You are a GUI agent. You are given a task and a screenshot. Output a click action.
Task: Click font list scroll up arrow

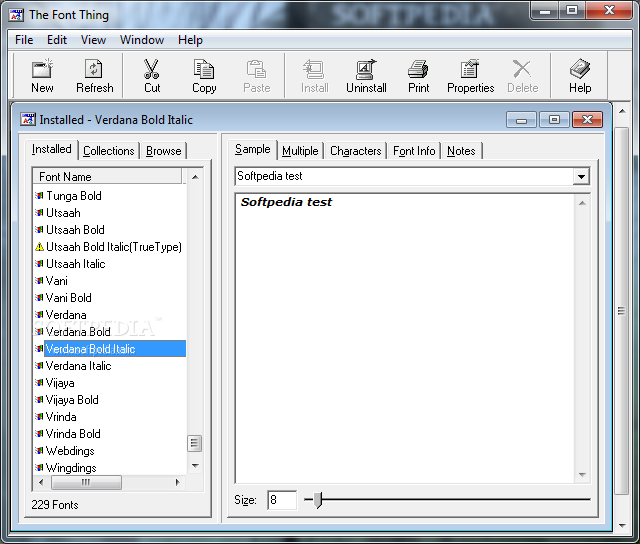pos(195,177)
